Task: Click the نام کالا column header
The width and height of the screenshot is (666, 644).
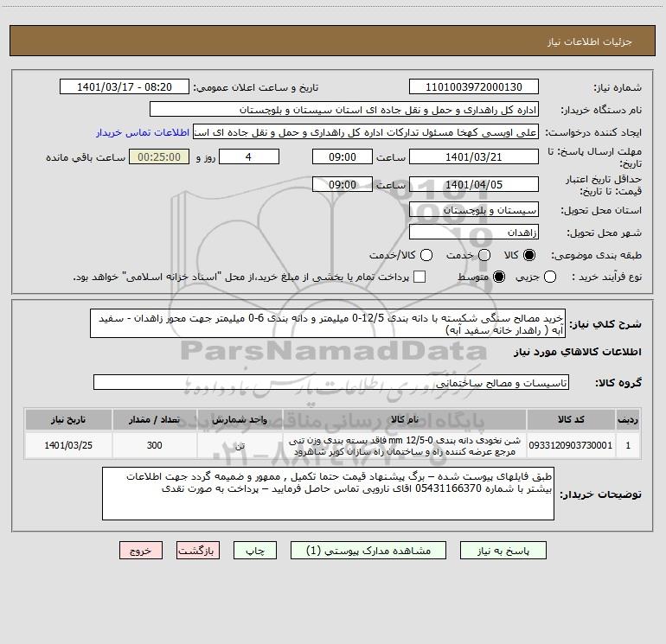Action: (405, 420)
